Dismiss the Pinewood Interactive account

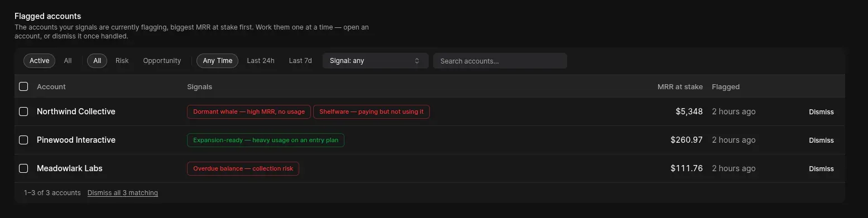pos(821,141)
